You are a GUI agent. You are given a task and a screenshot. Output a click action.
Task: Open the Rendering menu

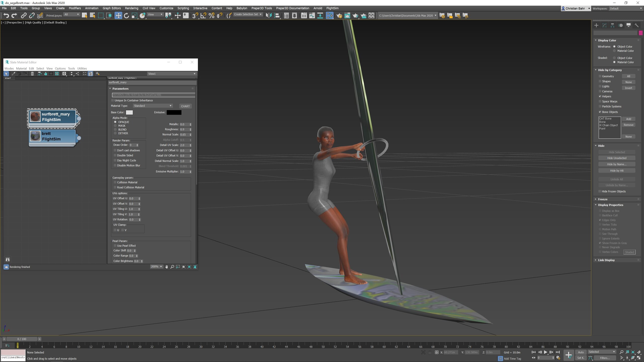point(132,8)
